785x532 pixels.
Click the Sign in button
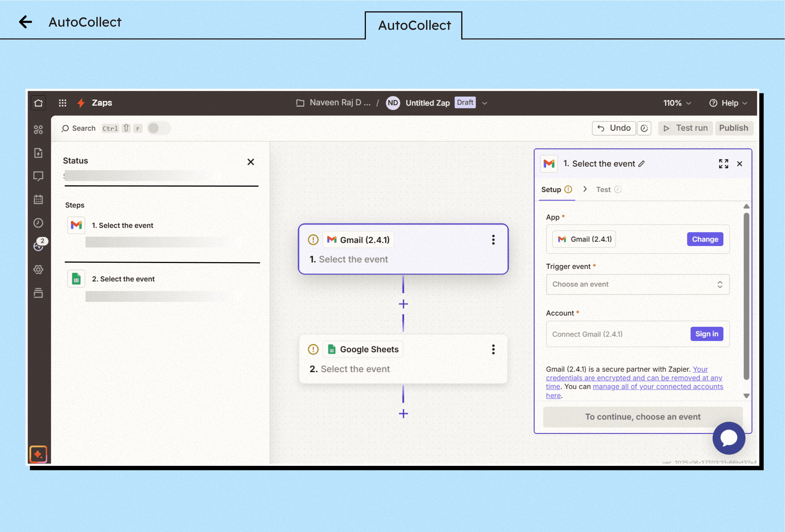tap(706, 334)
